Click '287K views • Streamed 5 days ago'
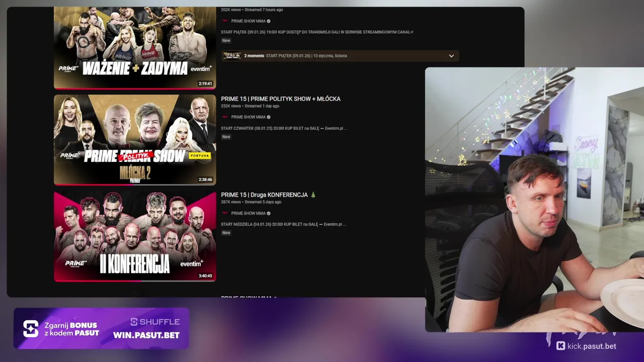Viewport: 644px width, 362px height. 251,202
